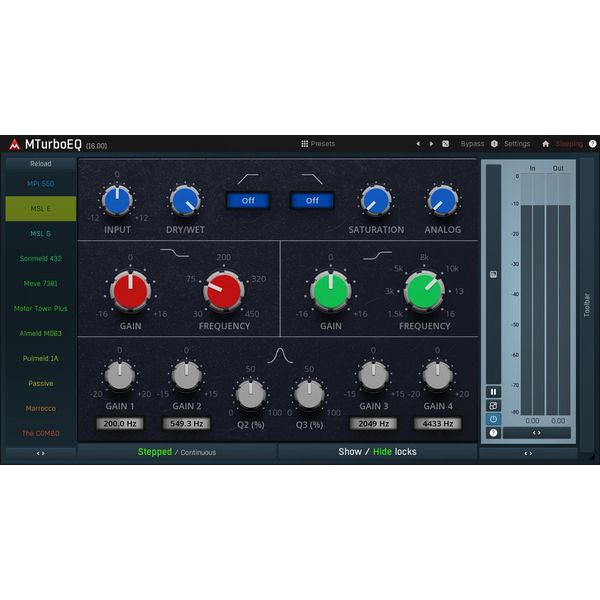
Task: Click the Bypass button
Action: 472,144
